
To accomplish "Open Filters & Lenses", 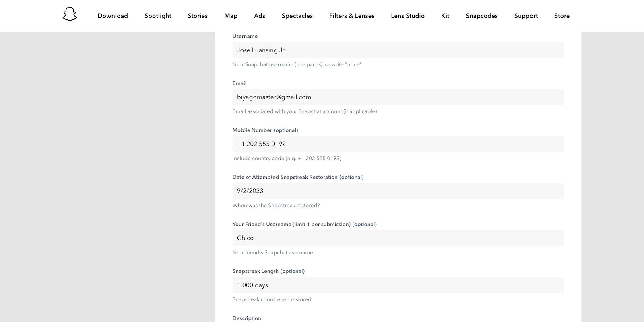I will click(352, 16).
